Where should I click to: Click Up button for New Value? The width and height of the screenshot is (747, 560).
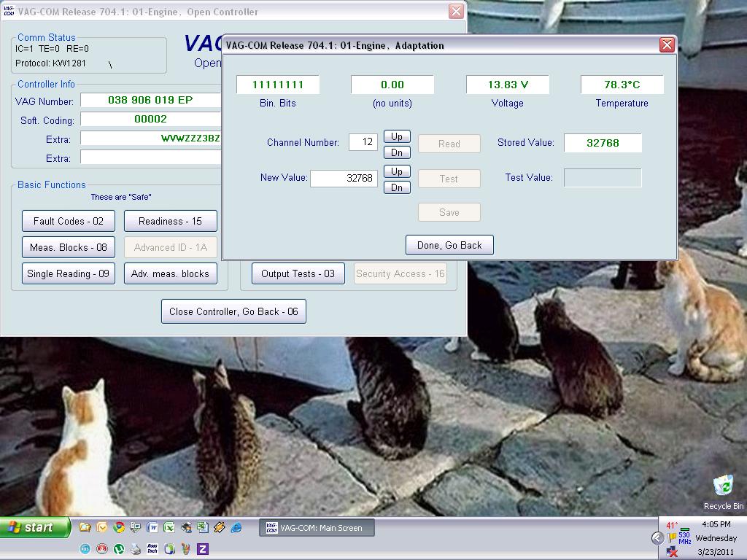click(397, 171)
